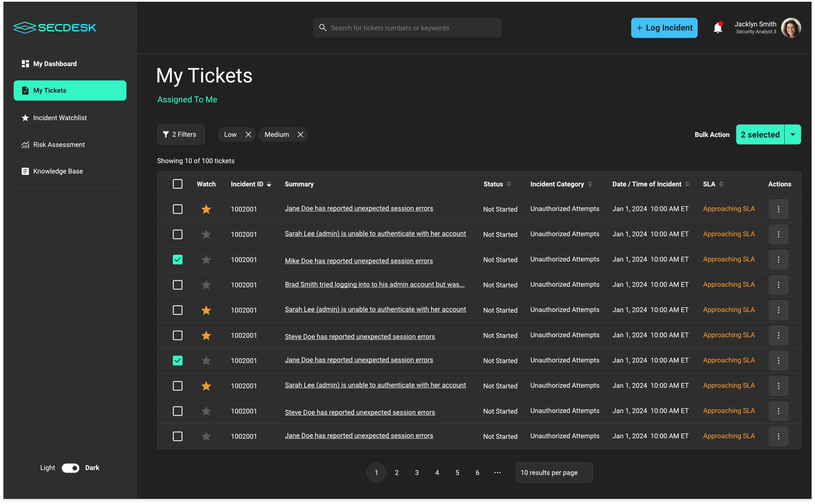The width and height of the screenshot is (815, 504).
Task: Expand the Bulk Action dropdown arrow
Action: tap(793, 135)
